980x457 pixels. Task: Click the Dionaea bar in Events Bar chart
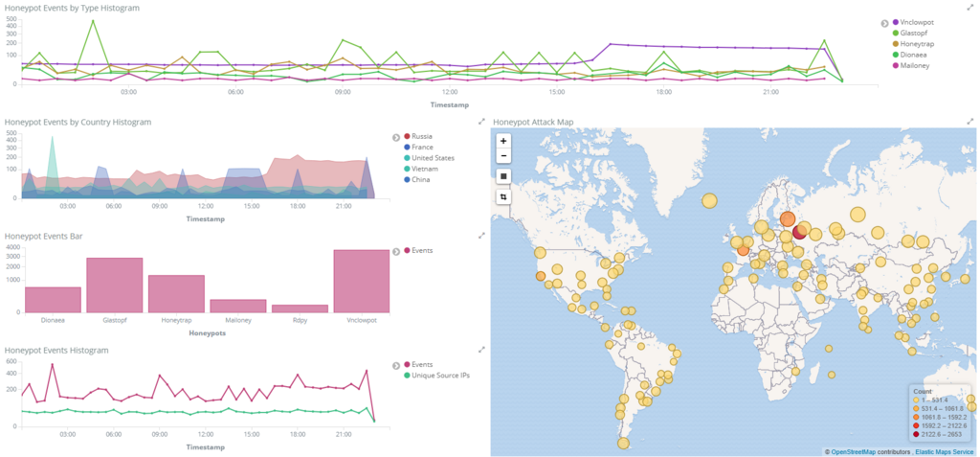tap(54, 300)
